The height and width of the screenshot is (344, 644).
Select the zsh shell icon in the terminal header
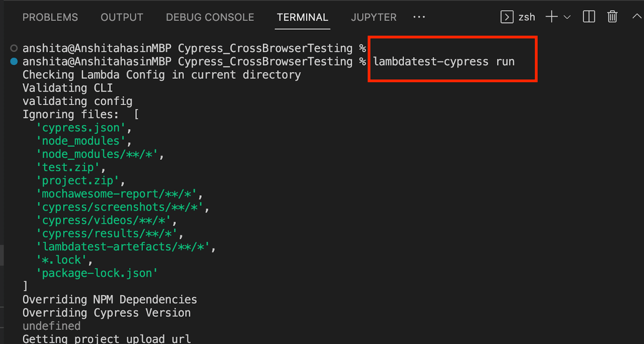507,17
